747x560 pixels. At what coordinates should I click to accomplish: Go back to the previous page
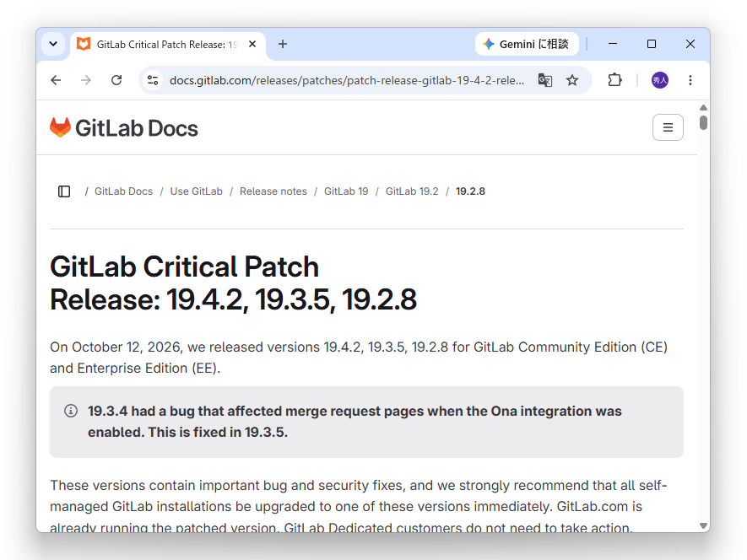[x=56, y=80]
